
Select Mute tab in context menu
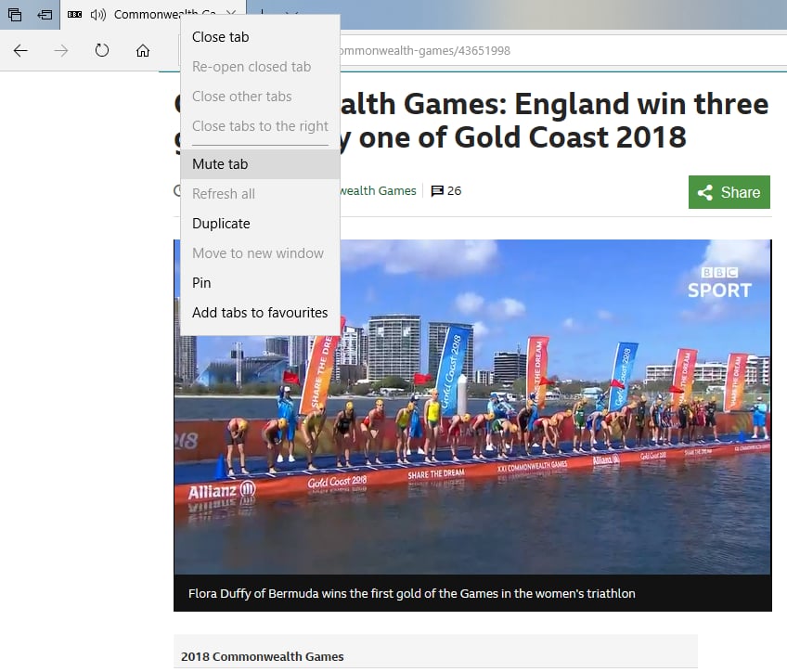(260, 164)
